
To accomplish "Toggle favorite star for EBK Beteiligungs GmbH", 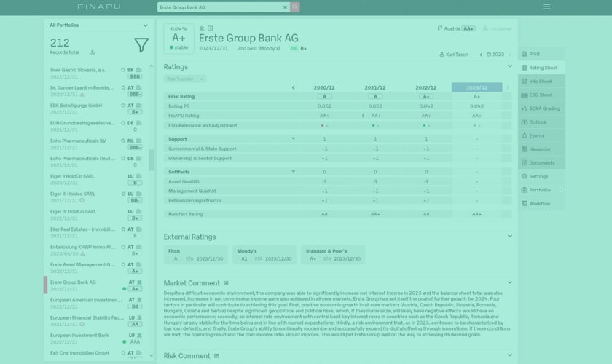I will 123,106.
